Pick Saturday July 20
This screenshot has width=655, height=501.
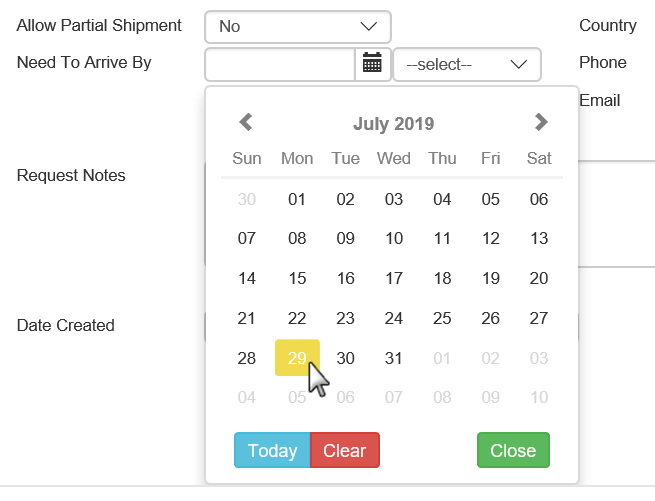[539, 279]
